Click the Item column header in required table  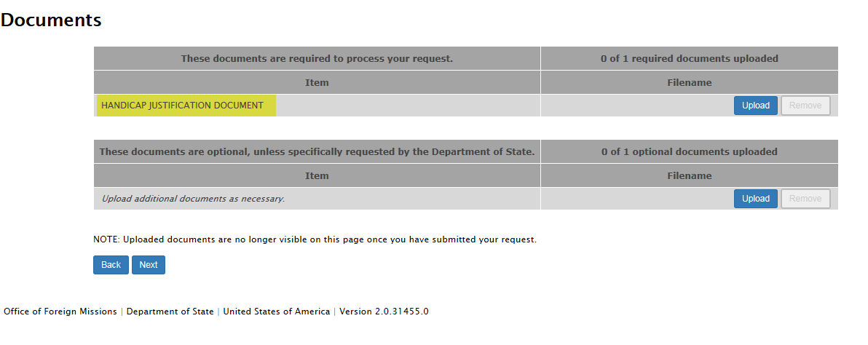pyautogui.click(x=317, y=82)
